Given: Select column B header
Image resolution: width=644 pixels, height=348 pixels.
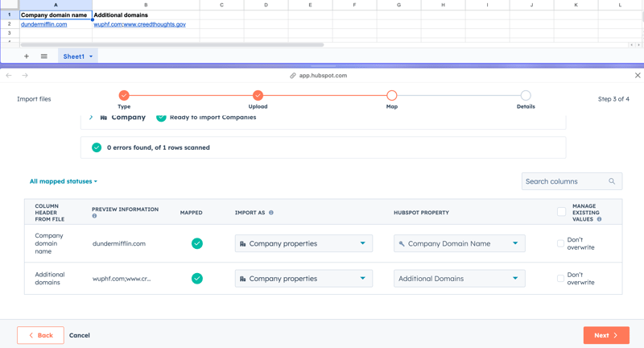Looking at the screenshot, I should pos(146,5).
